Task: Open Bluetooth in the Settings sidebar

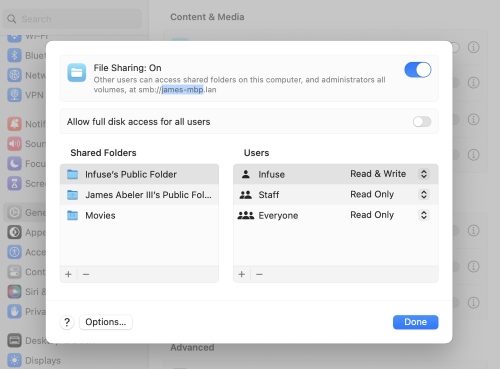Action: 27,55
